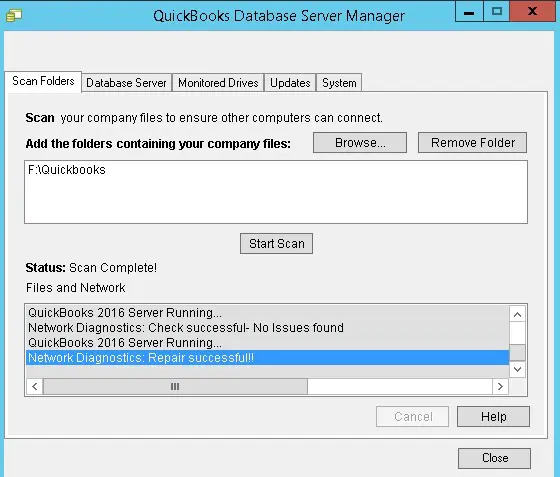
Task: Click the Browse... button
Action: click(x=360, y=143)
